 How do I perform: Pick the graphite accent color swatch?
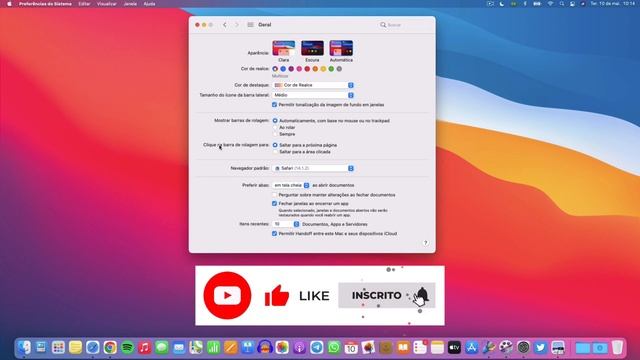(339, 69)
